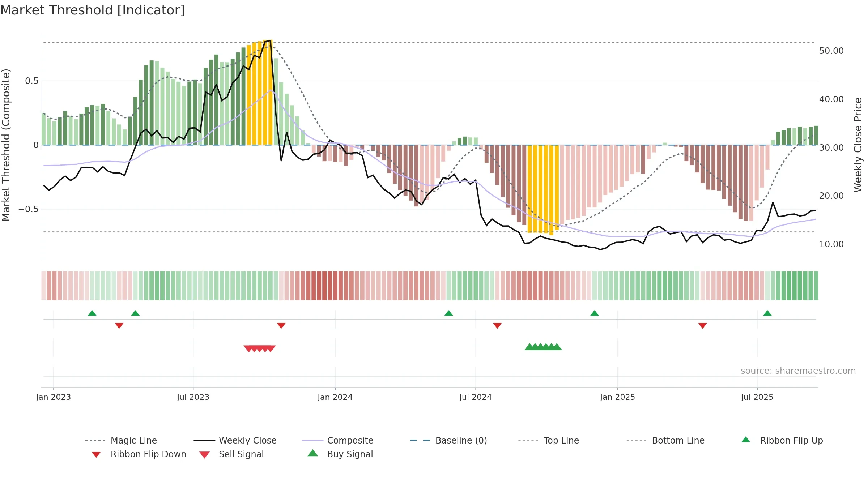Click the 30.00 price tick on the right axis

tap(831, 148)
